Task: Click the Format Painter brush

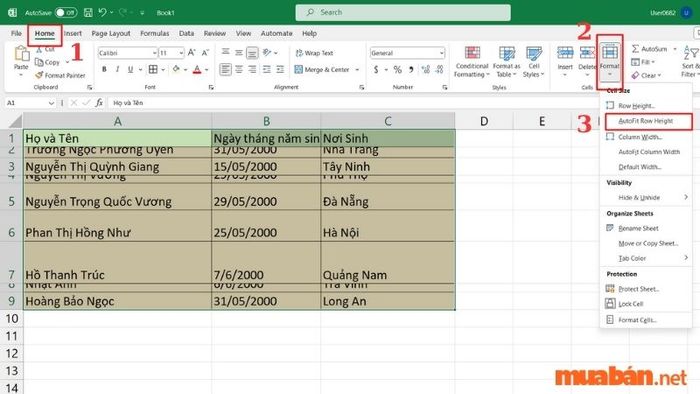Action: [x=39, y=75]
